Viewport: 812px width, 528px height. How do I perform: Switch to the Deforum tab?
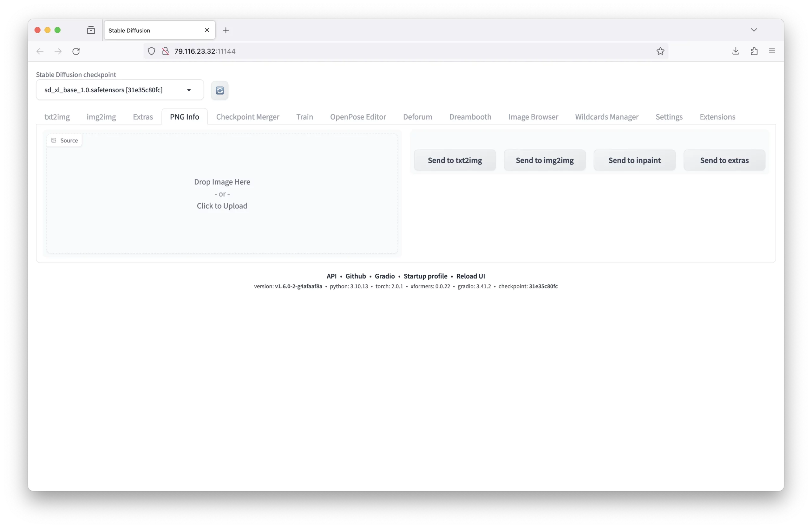(x=418, y=117)
